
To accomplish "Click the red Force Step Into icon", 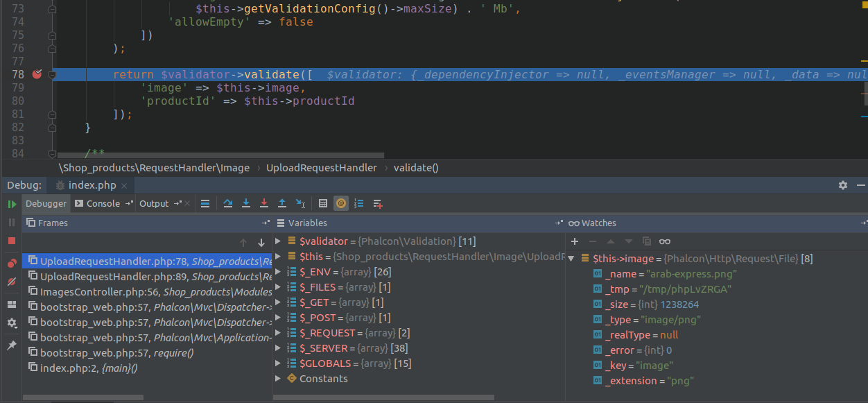I will (264, 203).
